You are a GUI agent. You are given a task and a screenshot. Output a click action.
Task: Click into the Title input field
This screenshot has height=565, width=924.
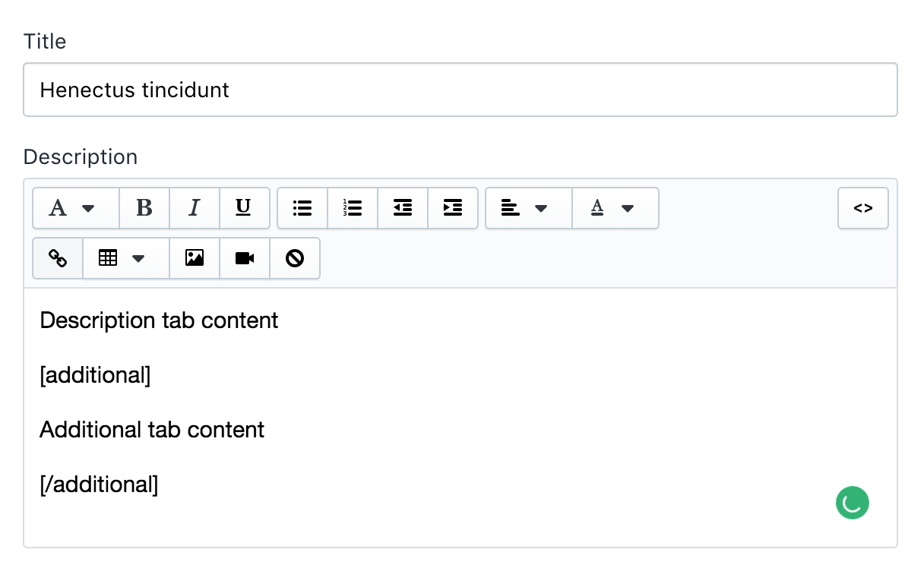[x=460, y=90]
